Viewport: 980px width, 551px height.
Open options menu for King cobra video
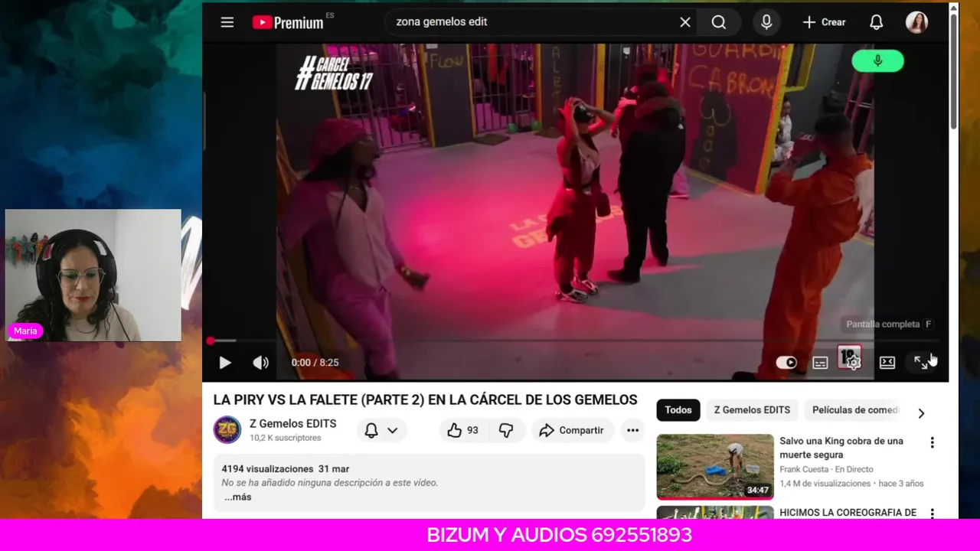932,442
